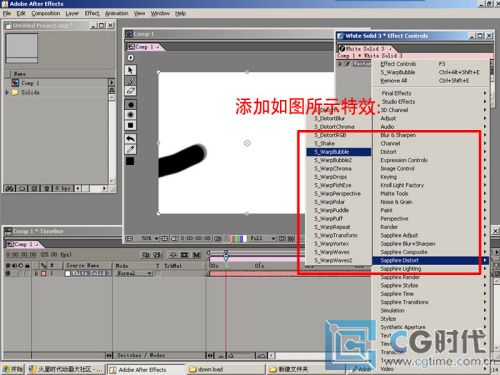Open the Layer menu
This screenshot has height=375, width=500.
point(72,13)
